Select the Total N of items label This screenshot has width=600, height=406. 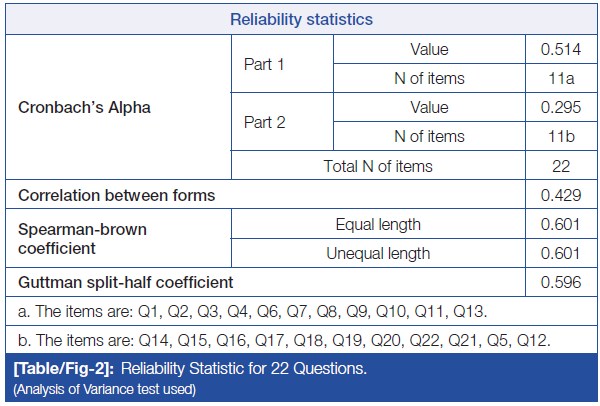(380, 166)
